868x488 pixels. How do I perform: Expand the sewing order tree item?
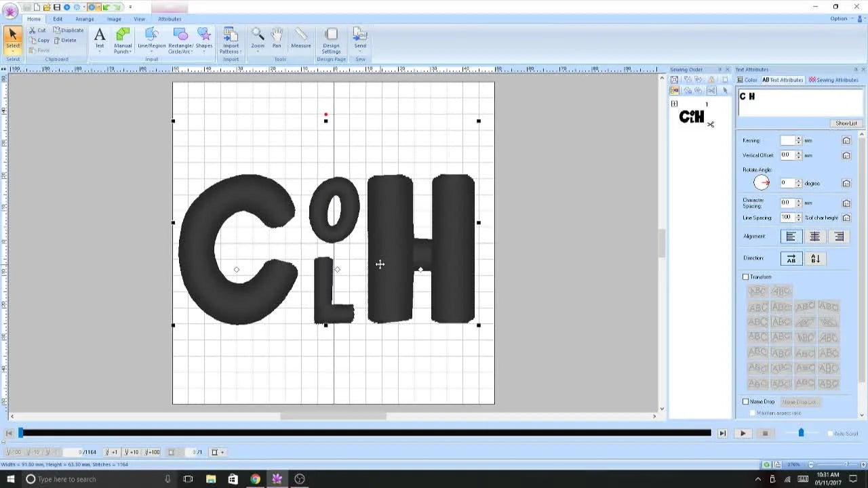coord(674,104)
